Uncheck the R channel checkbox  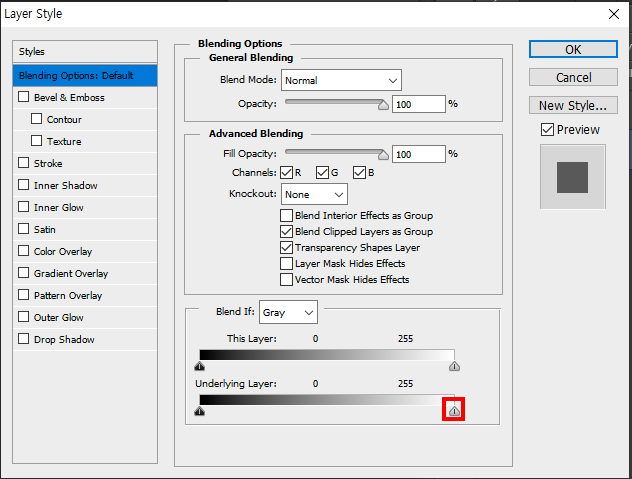(287, 173)
